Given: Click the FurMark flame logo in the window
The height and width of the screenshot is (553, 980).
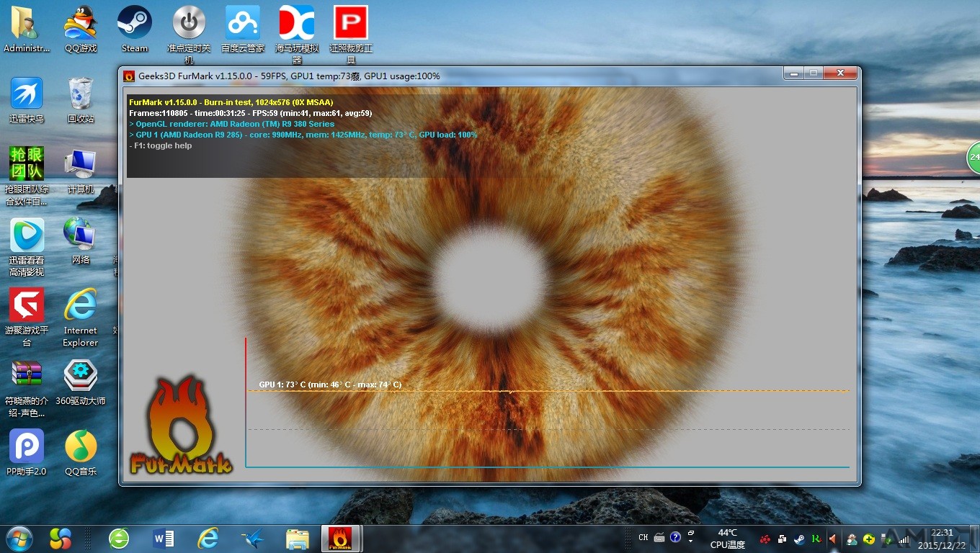Looking at the screenshot, I should pos(180,425).
